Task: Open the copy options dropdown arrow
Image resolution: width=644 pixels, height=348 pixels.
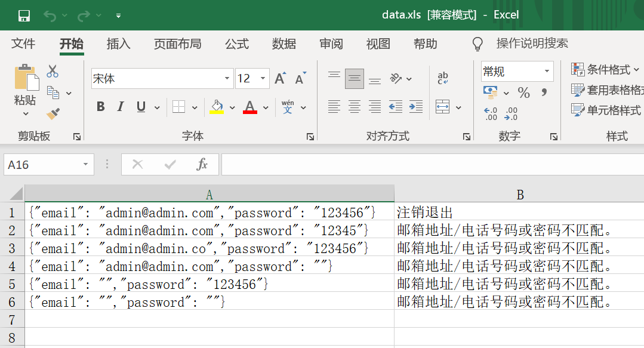Action: click(x=69, y=93)
